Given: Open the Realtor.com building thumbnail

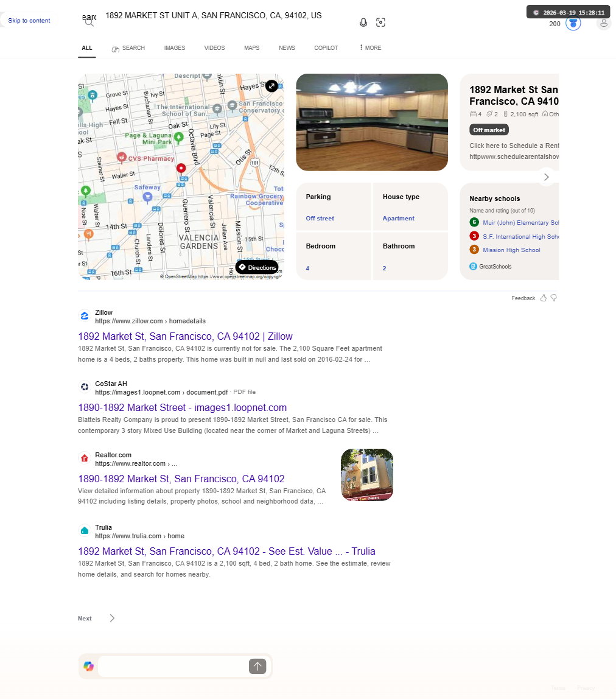Looking at the screenshot, I should click(367, 475).
